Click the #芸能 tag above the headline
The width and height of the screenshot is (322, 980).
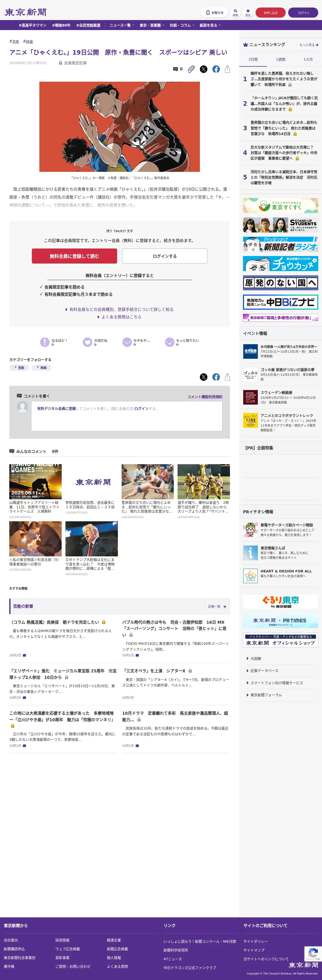click(14, 42)
